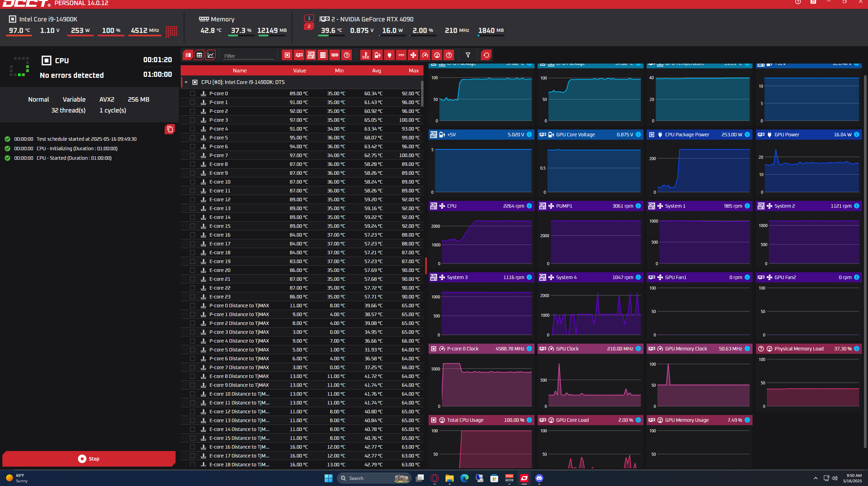
Task: Open info for the Physical Memory Load graph
Action: pos(857,349)
